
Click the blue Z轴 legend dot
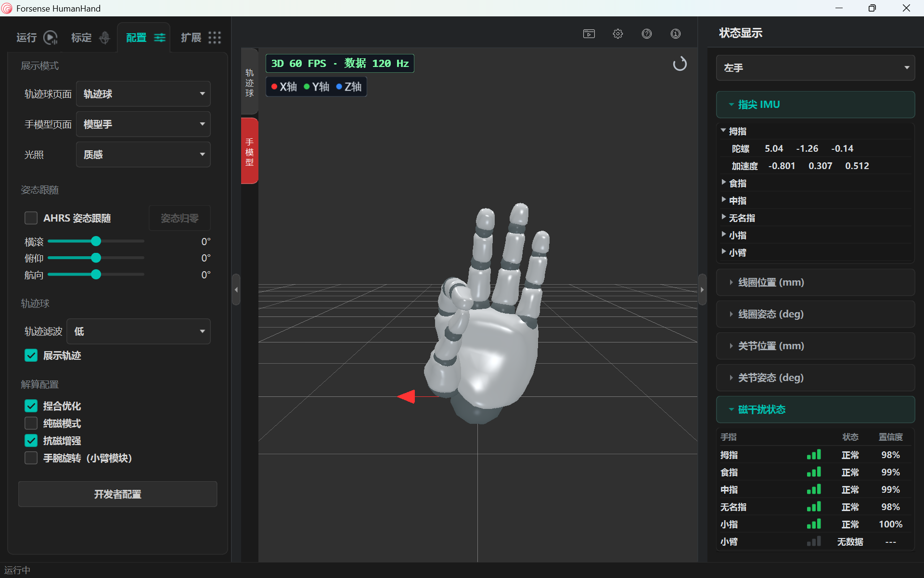pos(339,87)
